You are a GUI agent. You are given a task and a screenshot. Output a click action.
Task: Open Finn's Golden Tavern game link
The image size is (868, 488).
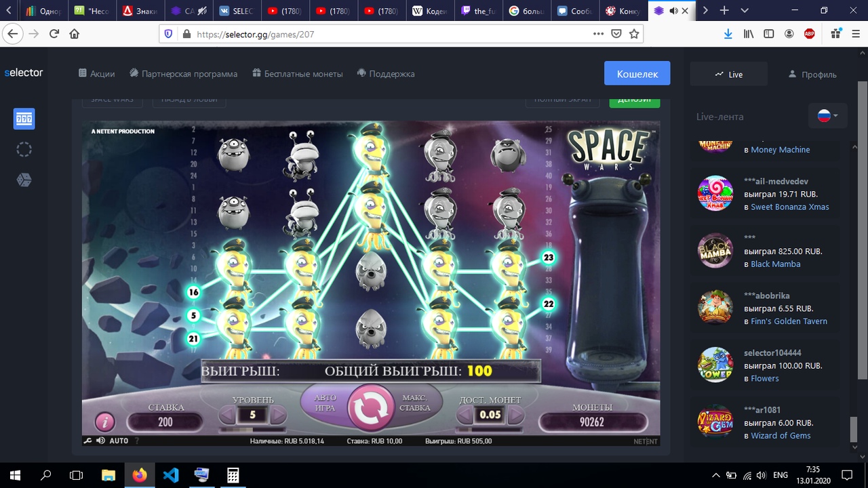[x=789, y=321]
